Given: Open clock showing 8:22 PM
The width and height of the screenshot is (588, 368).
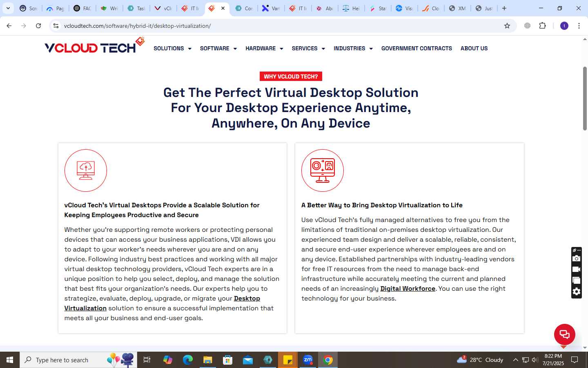Looking at the screenshot, I should click(x=553, y=360).
